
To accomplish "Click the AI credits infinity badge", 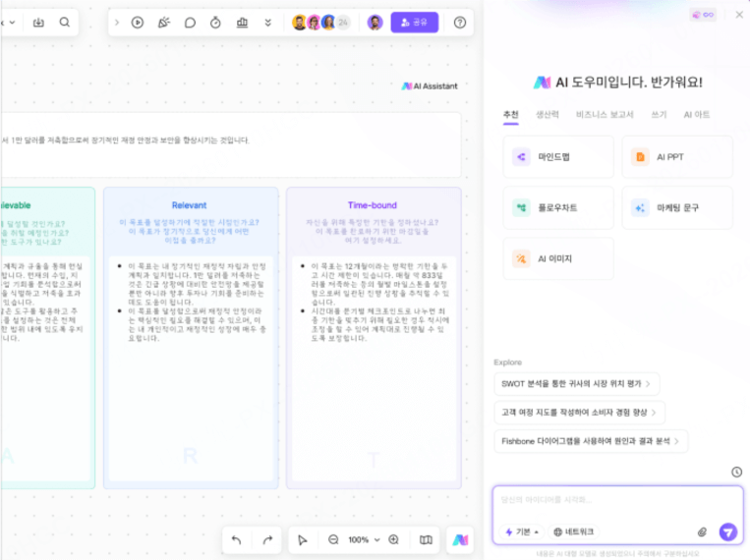I will coord(703,15).
